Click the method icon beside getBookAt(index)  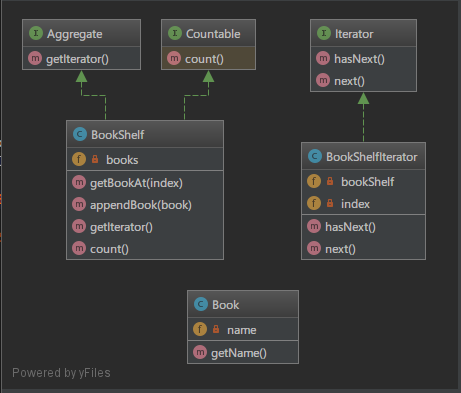click(79, 182)
